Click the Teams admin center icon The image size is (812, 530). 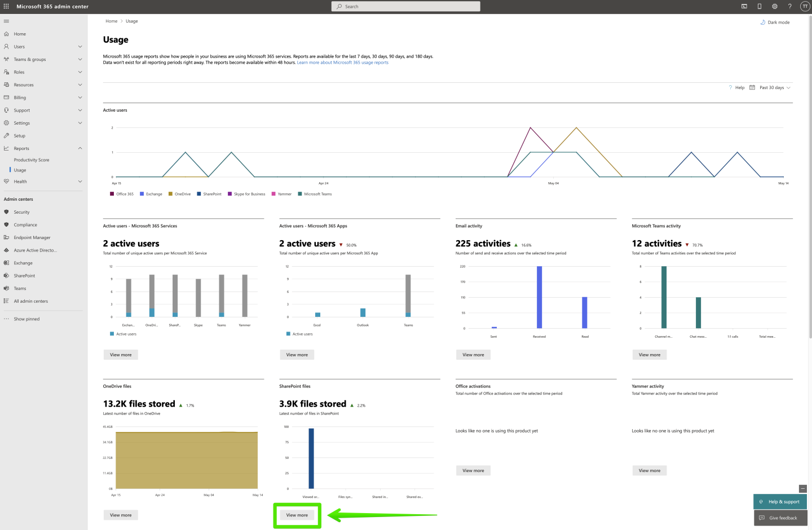6,288
